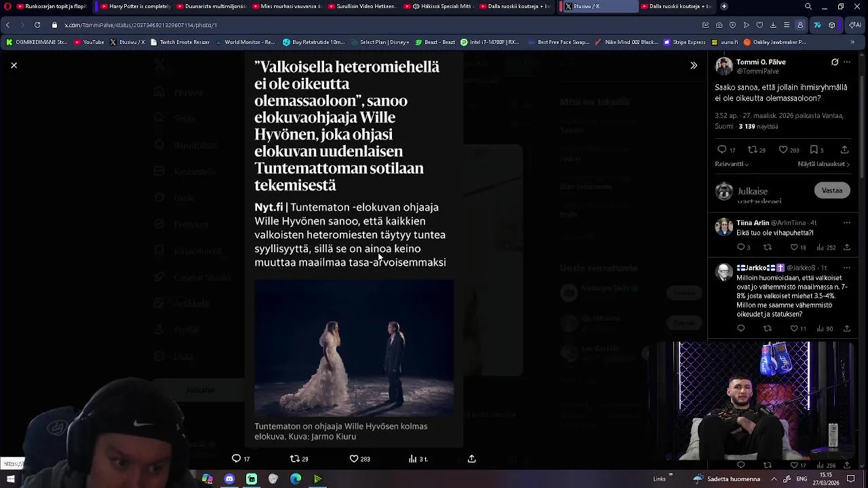Share Tiina Arlin's comment
Viewport: 868px width, 488px height.
point(847,247)
